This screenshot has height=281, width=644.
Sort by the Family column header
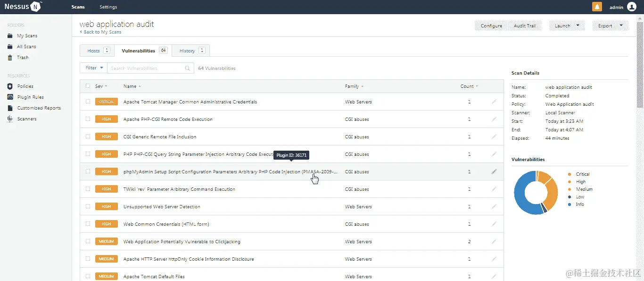coord(354,86)
